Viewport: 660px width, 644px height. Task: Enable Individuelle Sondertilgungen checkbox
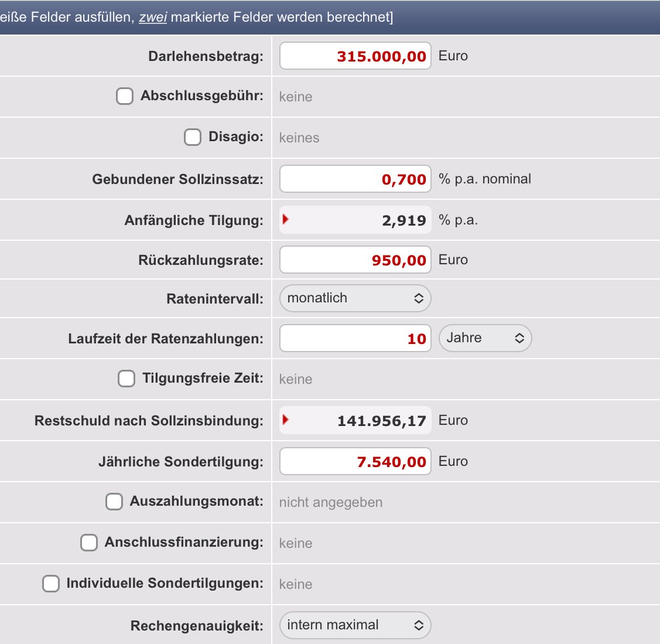pos(50,584)
